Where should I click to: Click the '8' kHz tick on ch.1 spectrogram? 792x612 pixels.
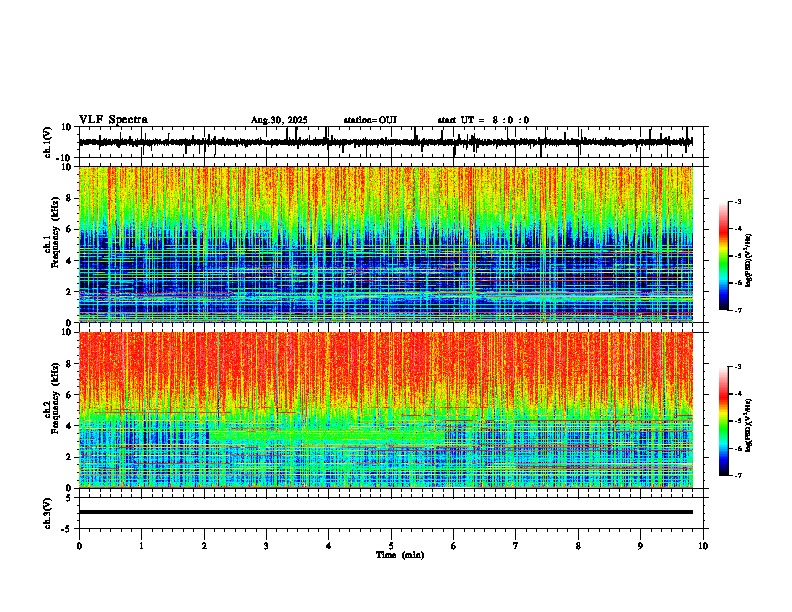(70, 198)
